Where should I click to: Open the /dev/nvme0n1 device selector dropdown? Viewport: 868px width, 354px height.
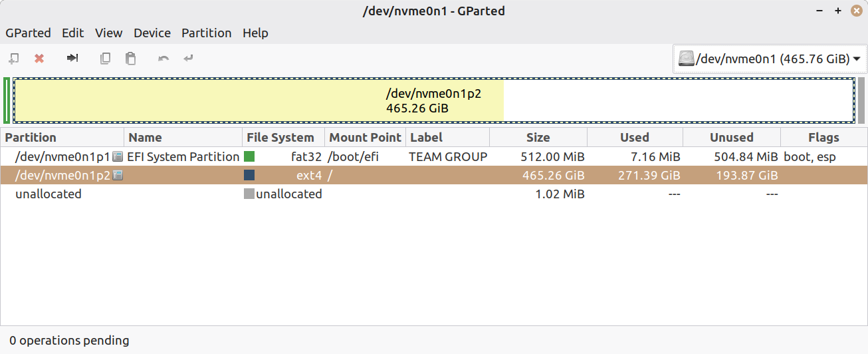pos(770,59)
